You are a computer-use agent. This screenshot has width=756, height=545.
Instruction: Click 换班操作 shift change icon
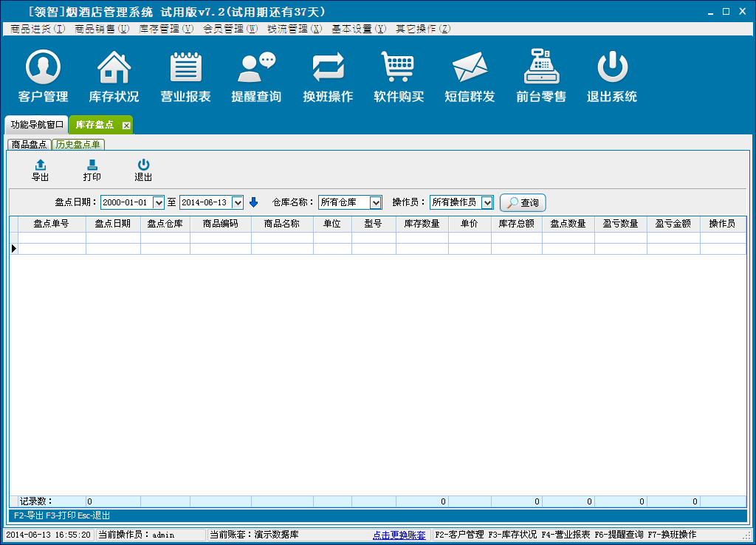(x=328, y=68)
